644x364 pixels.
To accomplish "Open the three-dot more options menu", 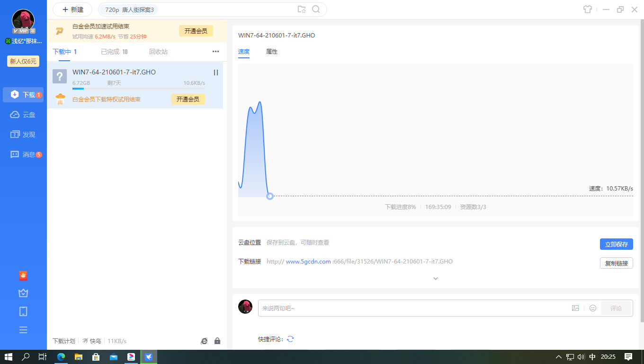I will point(215,52).
